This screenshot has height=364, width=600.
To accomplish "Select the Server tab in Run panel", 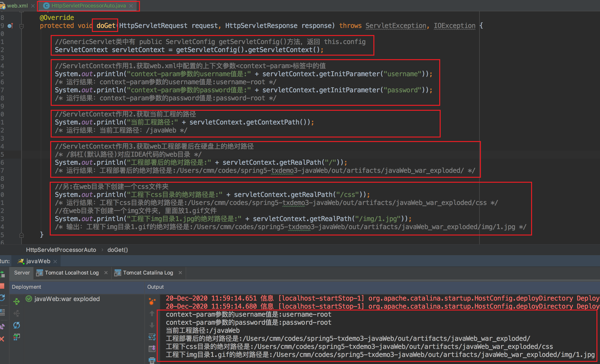I will (x=22, y=273).
